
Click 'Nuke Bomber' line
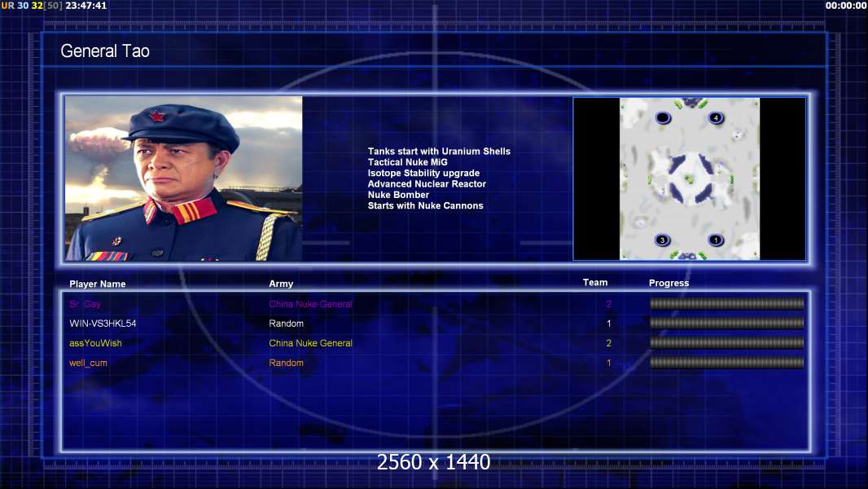click(x=398, y=195)
